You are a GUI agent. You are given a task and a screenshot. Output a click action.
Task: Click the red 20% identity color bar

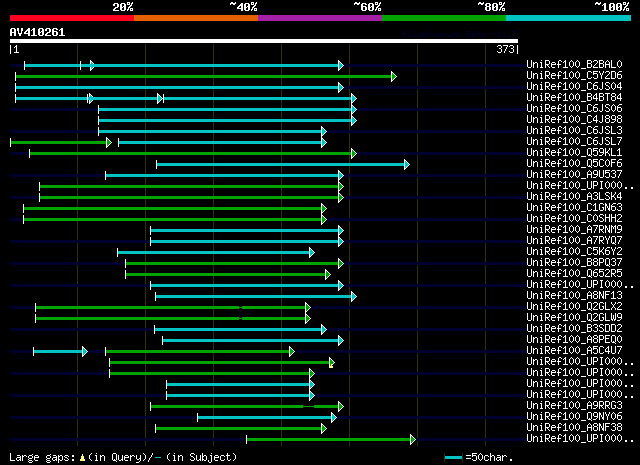(x=72, y=18)
